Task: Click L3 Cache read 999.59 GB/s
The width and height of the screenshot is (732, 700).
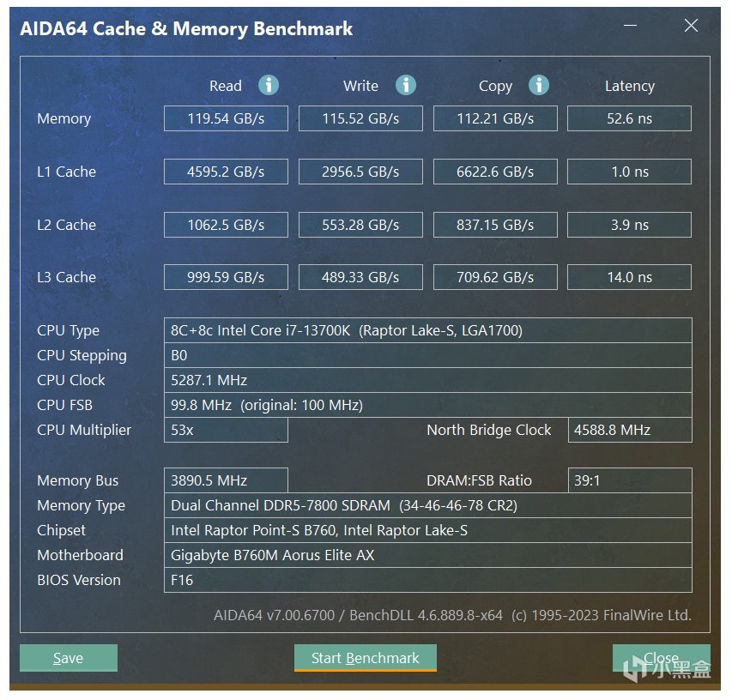Action: click(x=226, y=277)
